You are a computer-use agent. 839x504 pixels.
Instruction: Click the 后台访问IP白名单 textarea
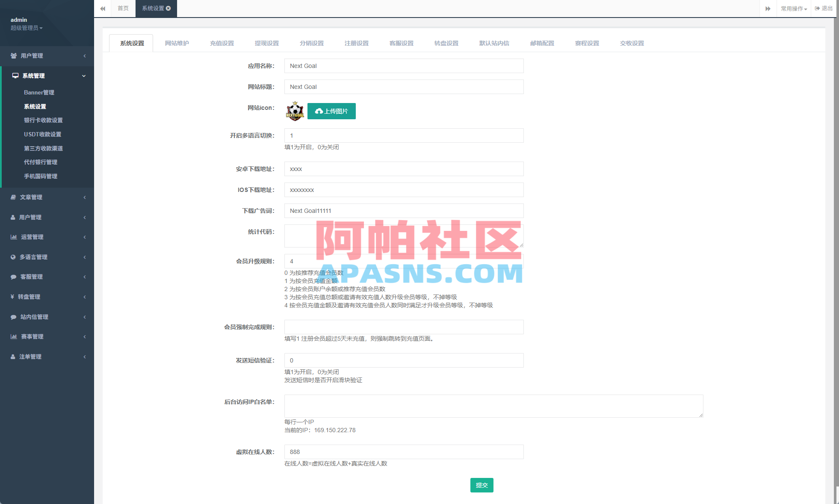(494, 406)
